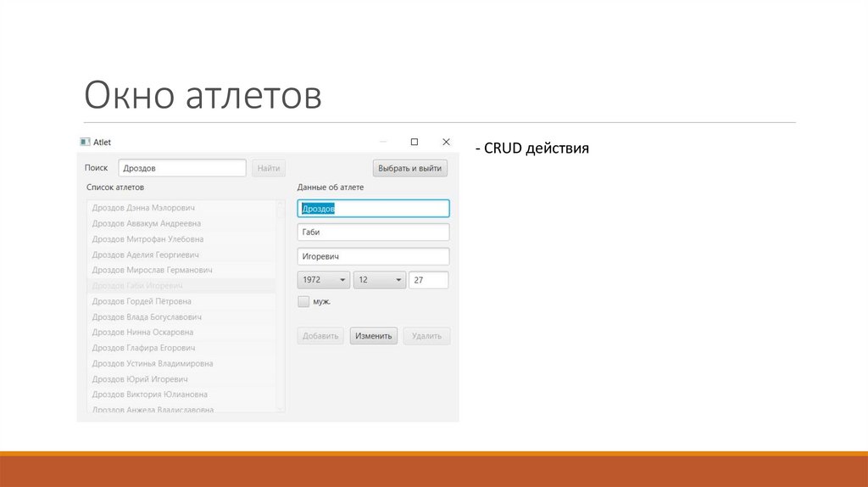Screen dimensions: 868x487
Task: Select Дроздов Юрий Игоревич in list
Action: [x=181, y=379]
